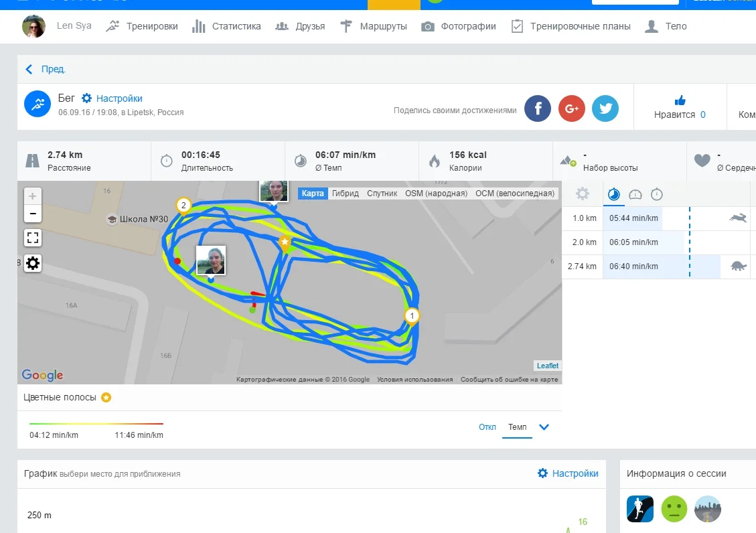The height and width of the screenshot is (533, 756).
Task: Open map settings gear button
Action: 33,263
